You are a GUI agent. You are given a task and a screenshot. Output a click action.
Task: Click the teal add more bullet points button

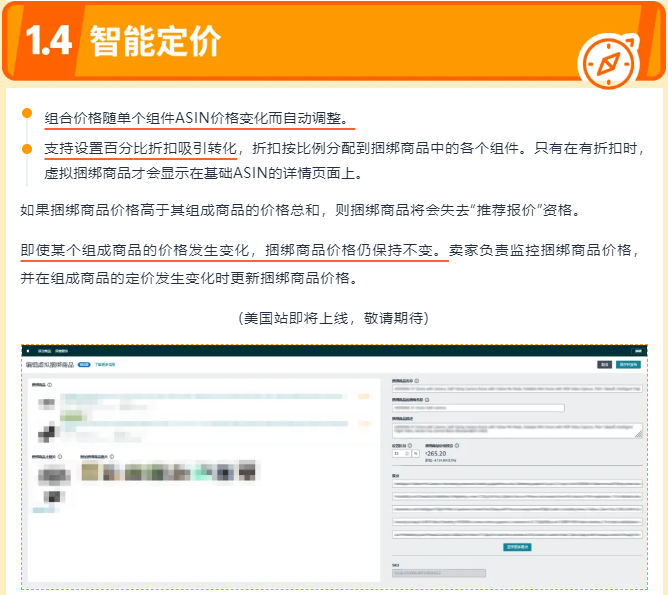coord(517,547)
